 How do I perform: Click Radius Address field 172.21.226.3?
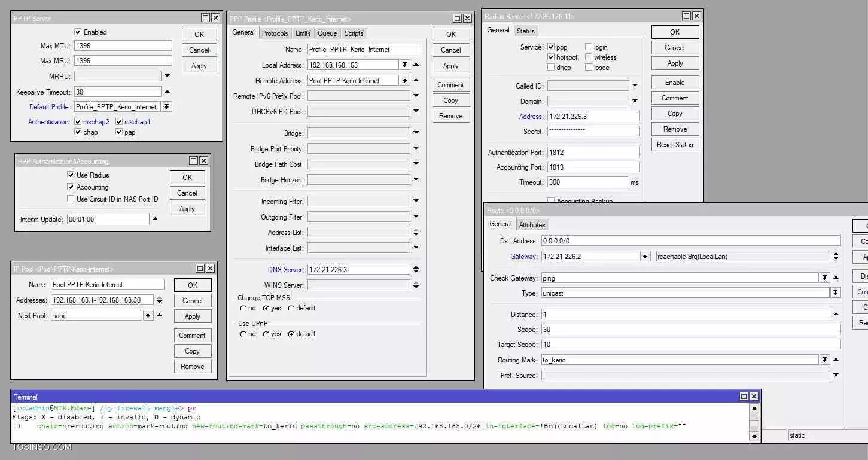coord(593,116)
